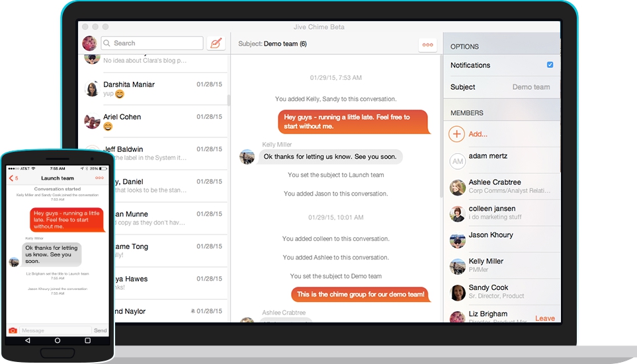
Task: Tap the Send button on the phone
Action: click(x=100, y=330)
